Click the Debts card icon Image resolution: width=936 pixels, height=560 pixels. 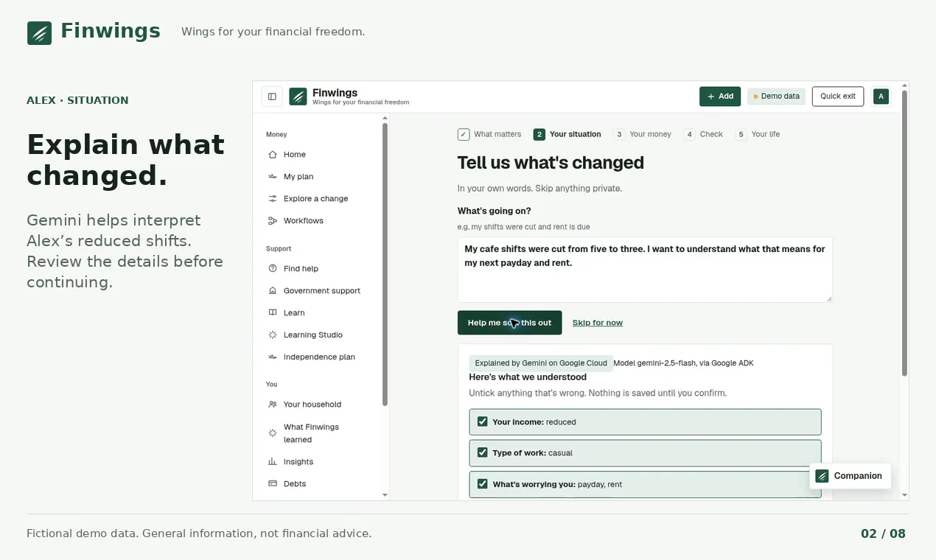273,484
